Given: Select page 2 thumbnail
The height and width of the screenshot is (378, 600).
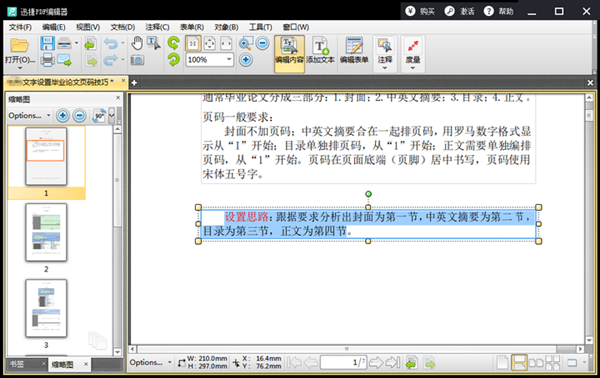Looking at the screenshot, I should coord(46,232).
